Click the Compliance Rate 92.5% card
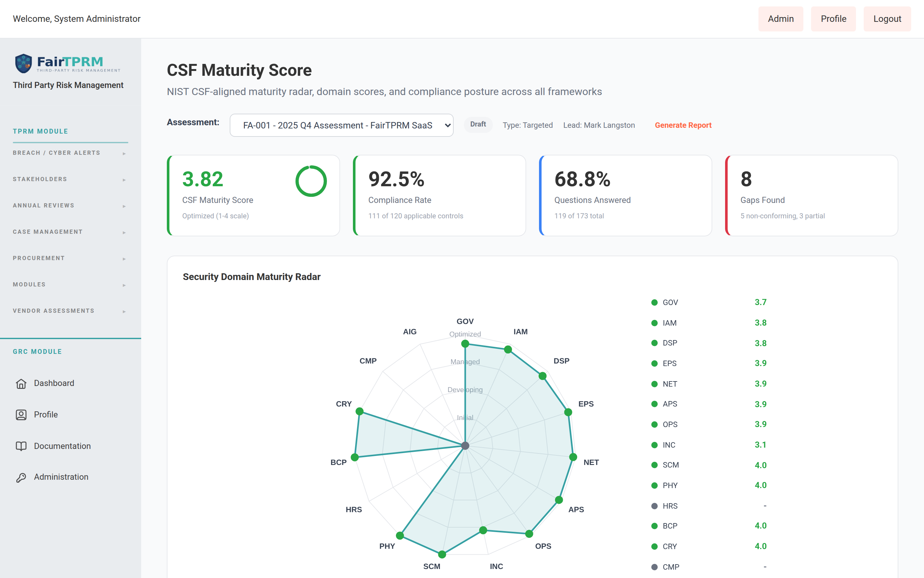The width and height of the screenshot is (924, 578). pos(440,196)
